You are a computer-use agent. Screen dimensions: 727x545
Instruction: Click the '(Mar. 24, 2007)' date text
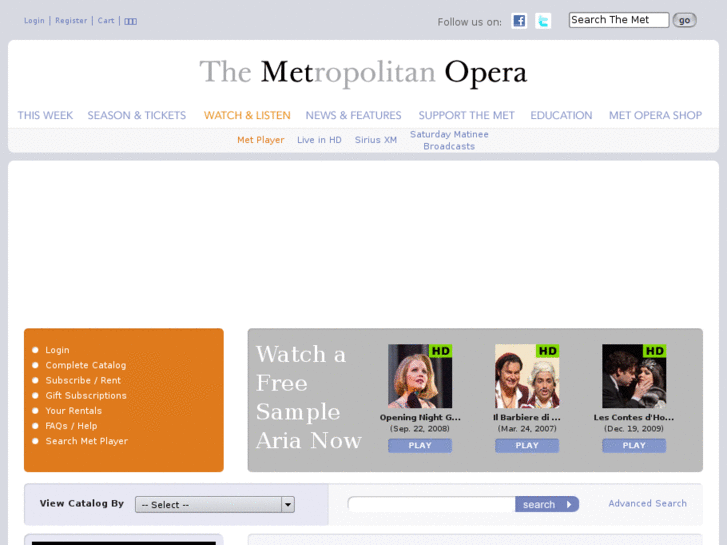click(x=527, y=429)
